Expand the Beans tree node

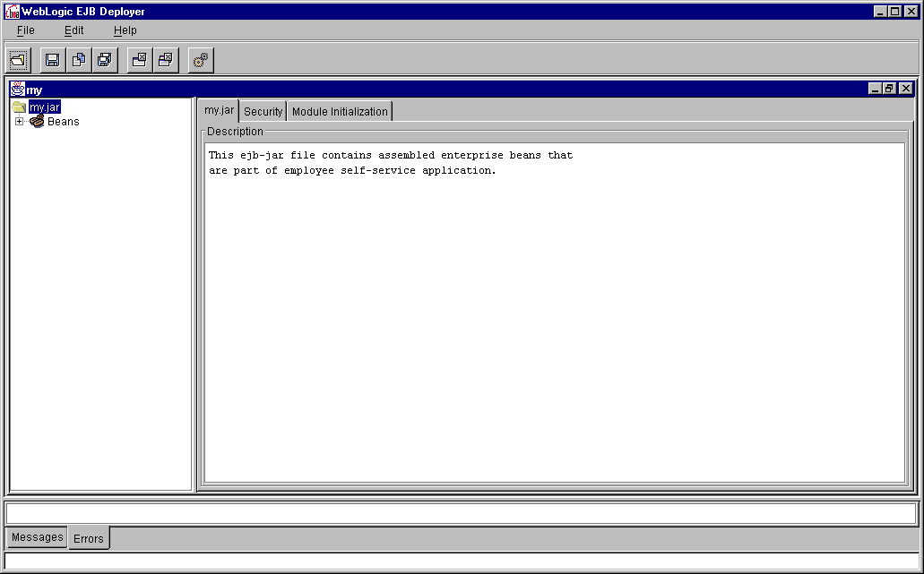coord(20,121)
